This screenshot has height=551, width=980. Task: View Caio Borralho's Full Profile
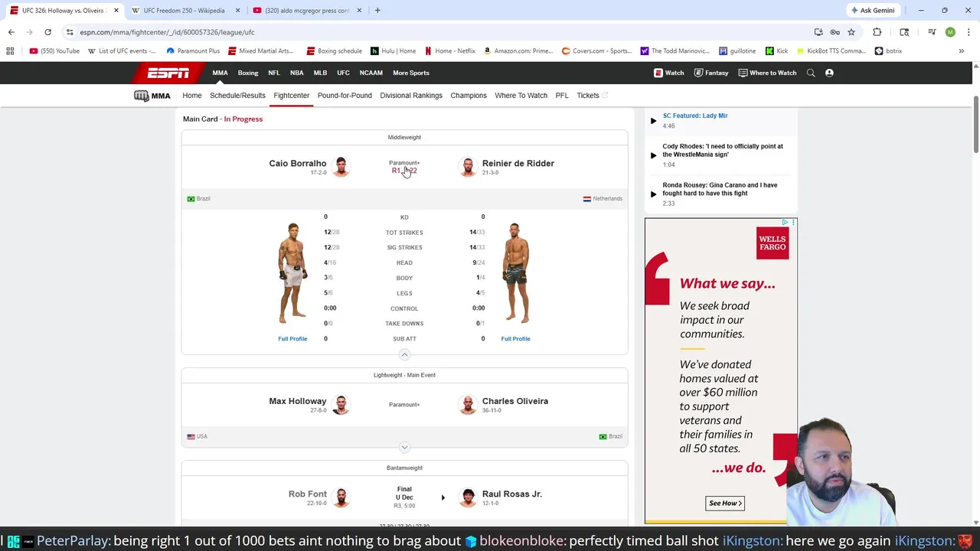pos(292,339)
